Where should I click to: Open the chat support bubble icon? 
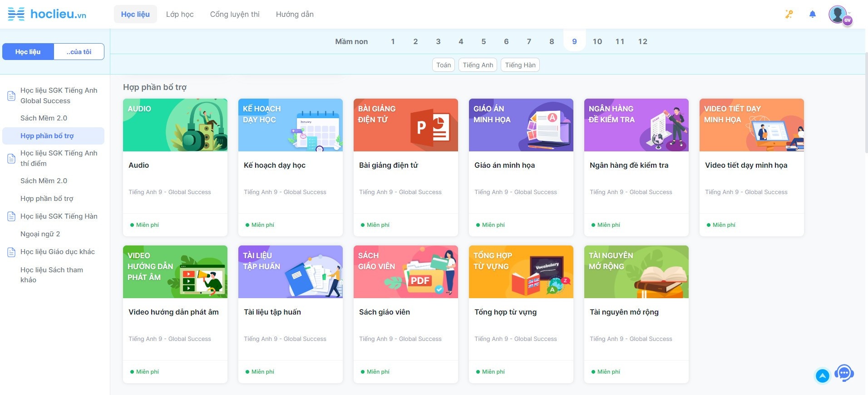coord(844,373)
